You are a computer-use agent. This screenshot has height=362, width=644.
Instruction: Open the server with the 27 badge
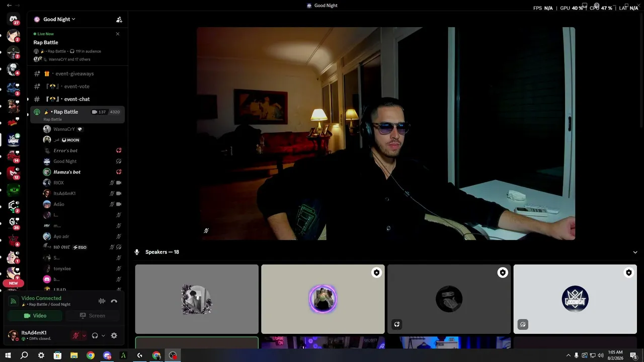(x=14, y=20)
